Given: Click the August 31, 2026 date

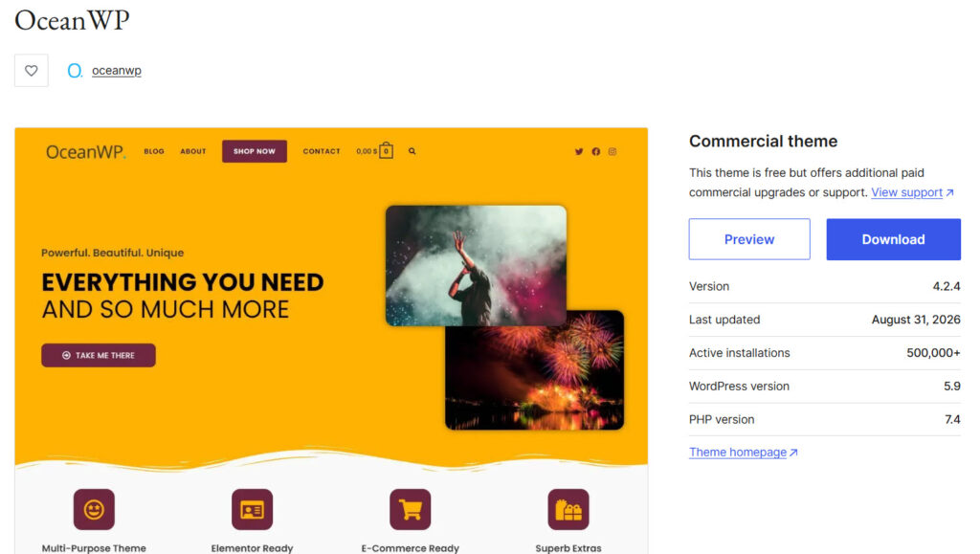Looking at the screenshot, I should click(916, 320).
